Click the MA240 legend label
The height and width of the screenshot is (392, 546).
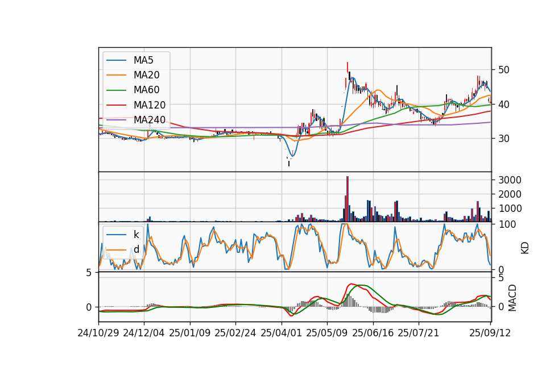(150, 120)
